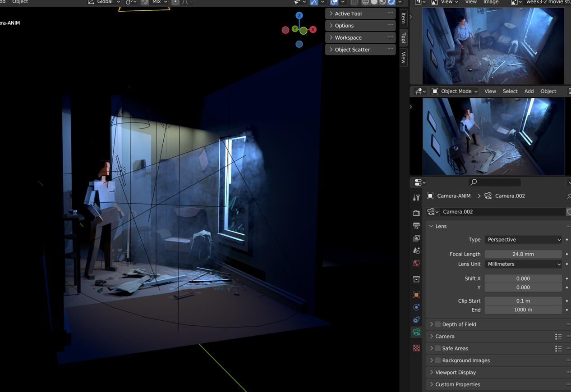Viewport: 571px width, 392px height.
Task: Click the Focal Length 24.8 mm field
Action: pyautogui.click(x=523, y=254)
